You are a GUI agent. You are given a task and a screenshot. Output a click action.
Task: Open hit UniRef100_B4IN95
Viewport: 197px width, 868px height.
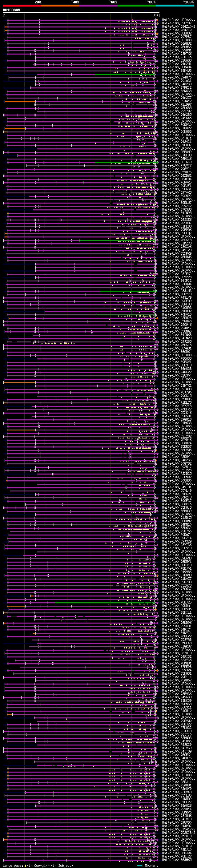pyautogui.click(x=177, y=213)
